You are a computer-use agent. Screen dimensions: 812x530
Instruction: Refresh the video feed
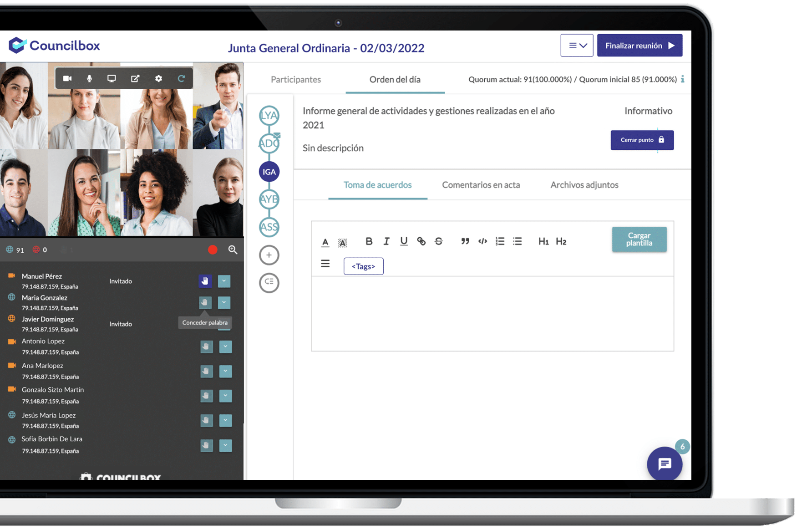181,78
